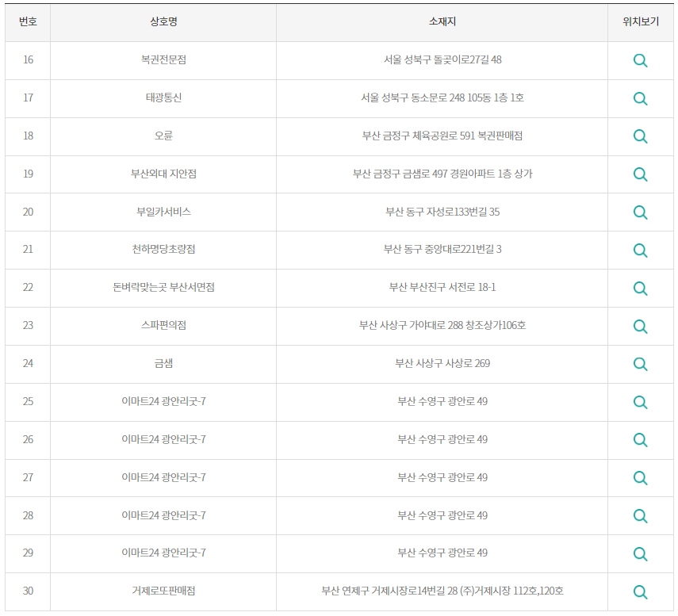Select 이마트24 광안리굿-7 in row 27

[163, 478]
